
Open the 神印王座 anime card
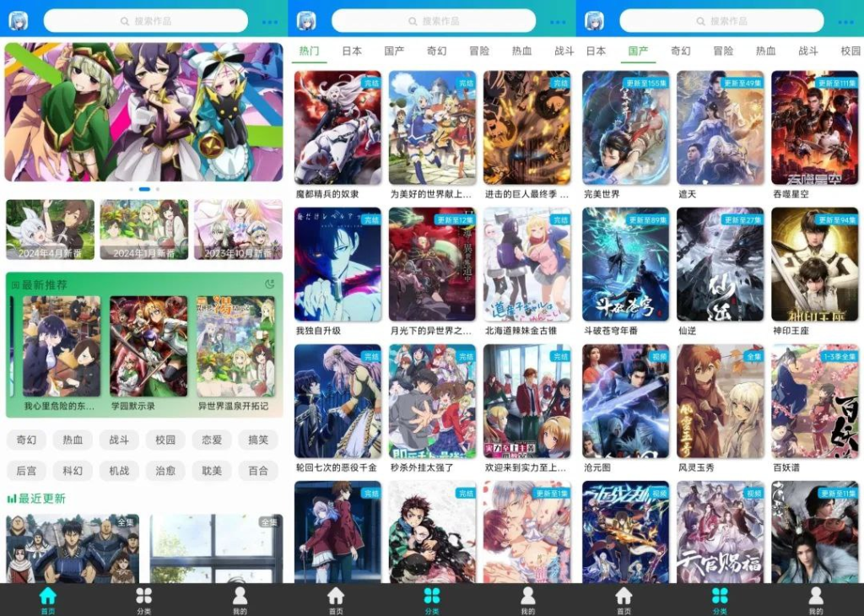[x=815, y=272]
